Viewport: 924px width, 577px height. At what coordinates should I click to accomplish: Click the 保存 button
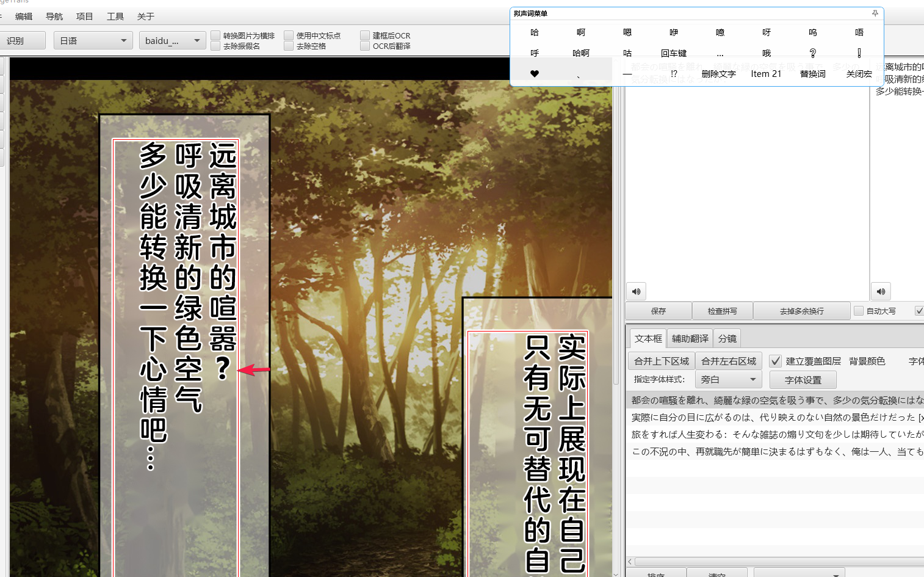pos(659,311)
